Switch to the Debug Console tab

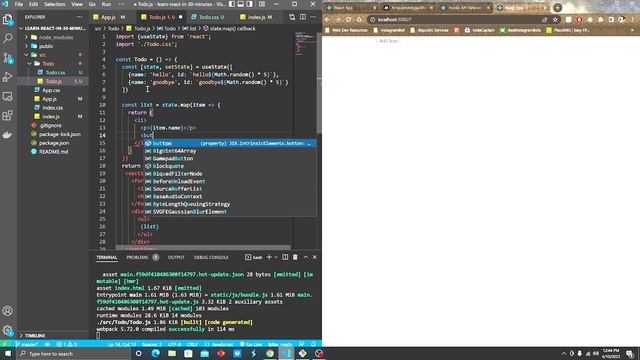coord(211,257)
